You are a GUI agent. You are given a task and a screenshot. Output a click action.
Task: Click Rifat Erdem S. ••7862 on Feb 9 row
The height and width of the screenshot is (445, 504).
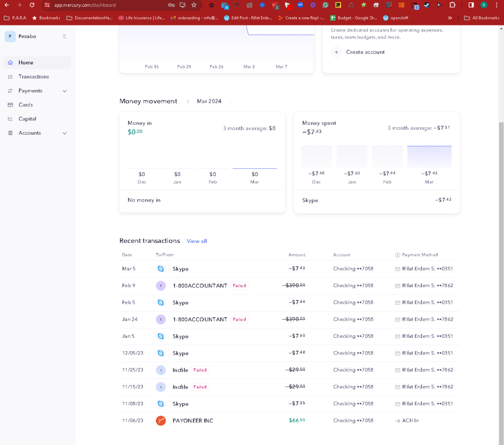428,285
